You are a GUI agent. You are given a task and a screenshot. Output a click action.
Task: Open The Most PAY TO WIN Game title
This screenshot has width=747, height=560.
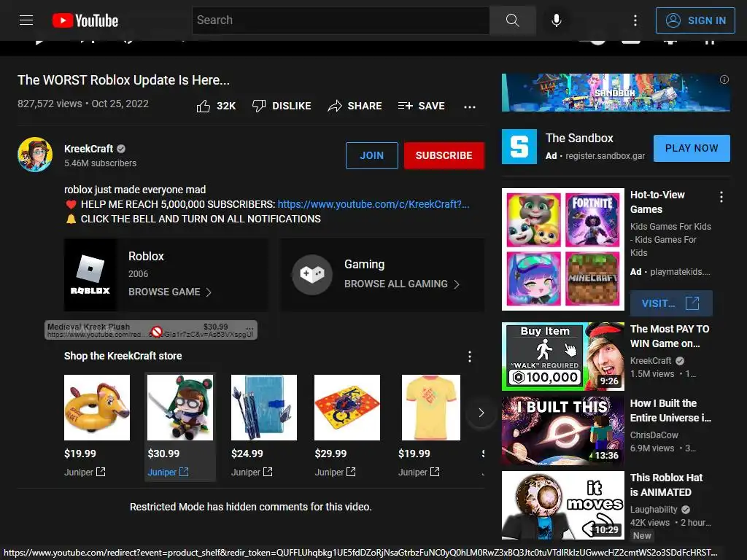click(x=670, y=336)
